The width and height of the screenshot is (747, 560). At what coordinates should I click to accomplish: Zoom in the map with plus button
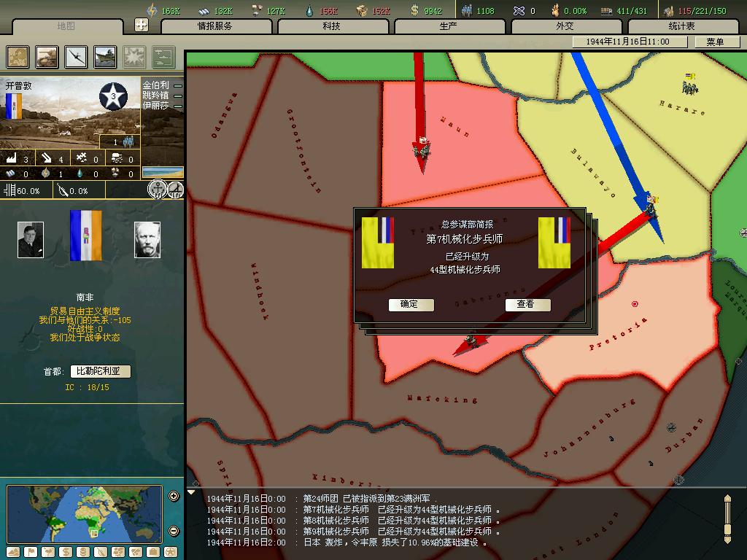tap(174, 496)
